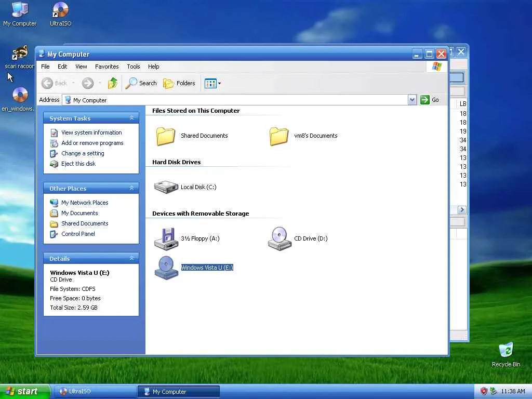Open the View menu

[81, 66]
